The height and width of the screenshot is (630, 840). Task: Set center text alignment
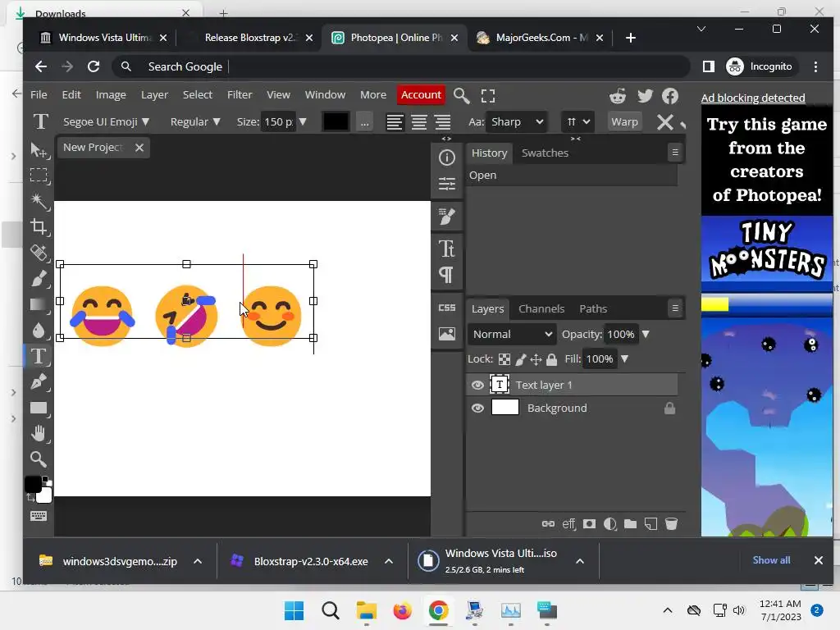click(419, 122)
